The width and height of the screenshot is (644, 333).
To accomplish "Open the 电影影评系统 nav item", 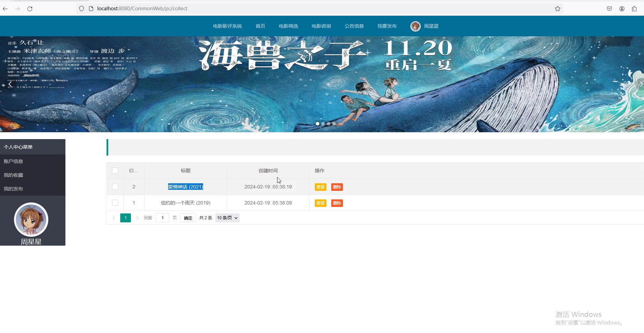I will [227, 26].
